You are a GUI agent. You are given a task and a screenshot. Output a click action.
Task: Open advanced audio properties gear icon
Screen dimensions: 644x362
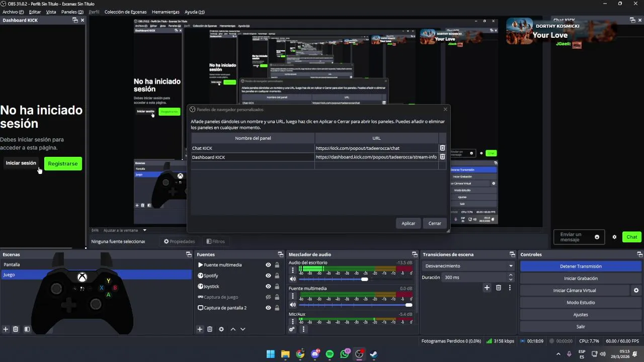click(x=292, y=329)
